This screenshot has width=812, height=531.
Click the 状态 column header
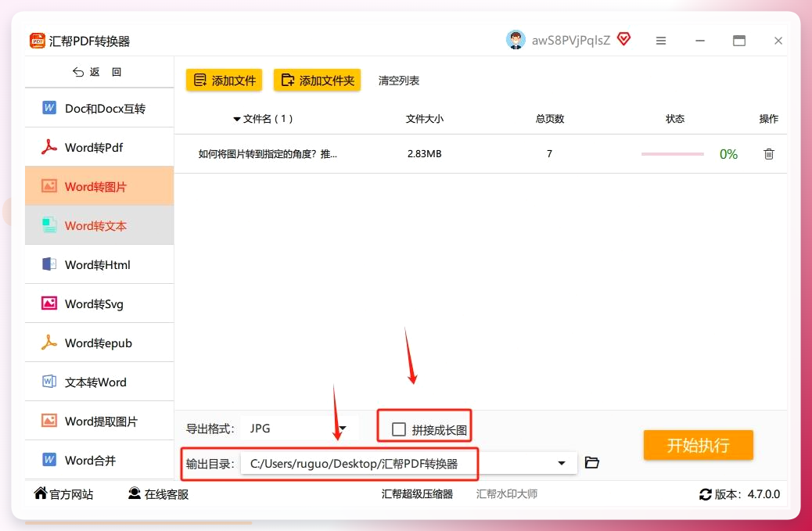tap(675, 119)
